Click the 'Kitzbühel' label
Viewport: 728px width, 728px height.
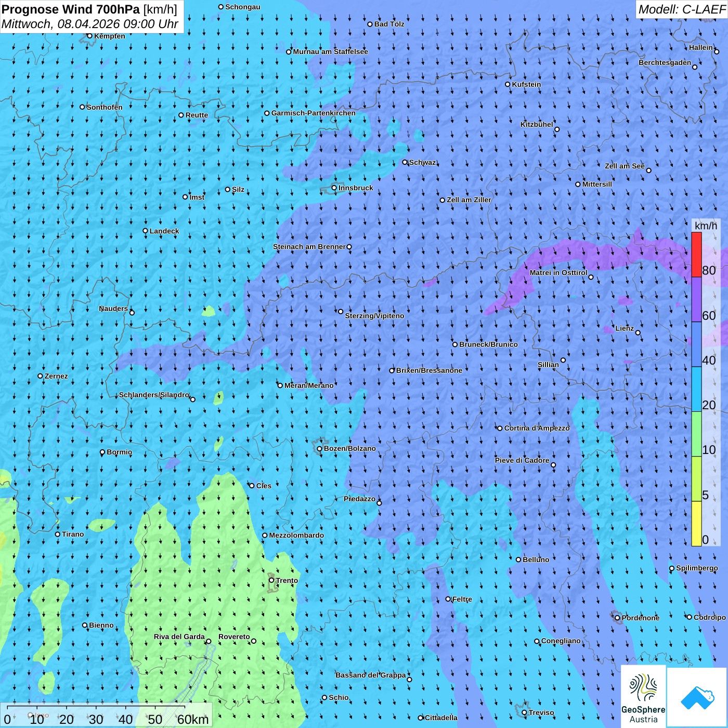(x=537, y=124)
